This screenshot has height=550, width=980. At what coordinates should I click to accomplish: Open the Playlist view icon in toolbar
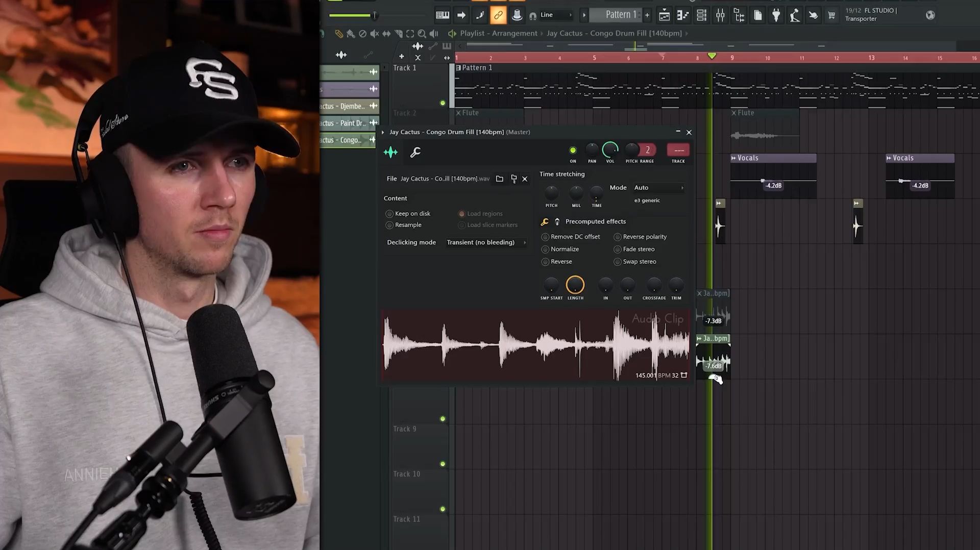pyautogui.click(x=664, y=15)
